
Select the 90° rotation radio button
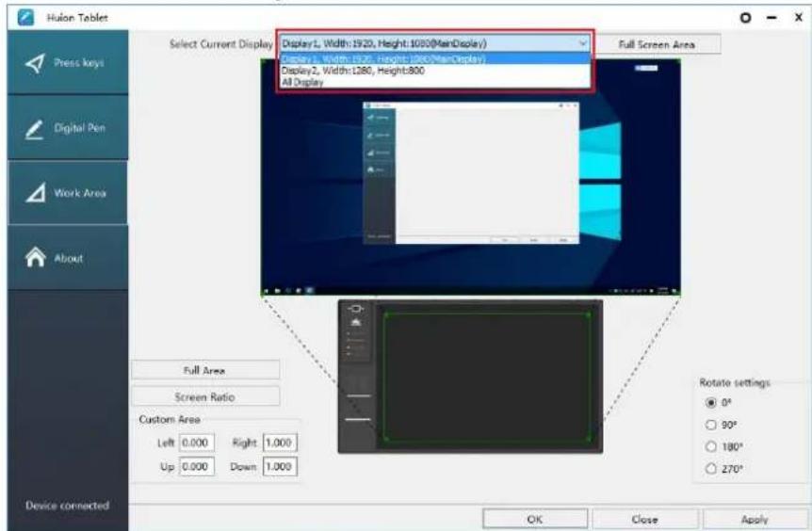click(x=711, y=425)
